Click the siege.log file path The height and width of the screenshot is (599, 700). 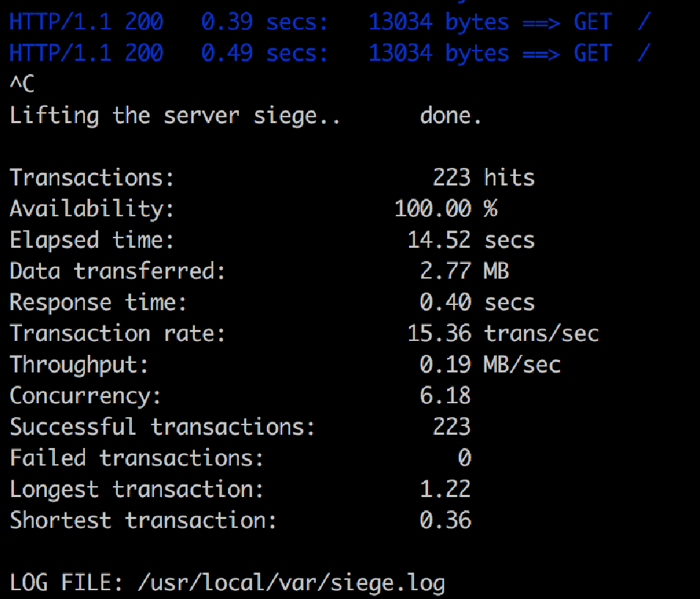(292, 583)
